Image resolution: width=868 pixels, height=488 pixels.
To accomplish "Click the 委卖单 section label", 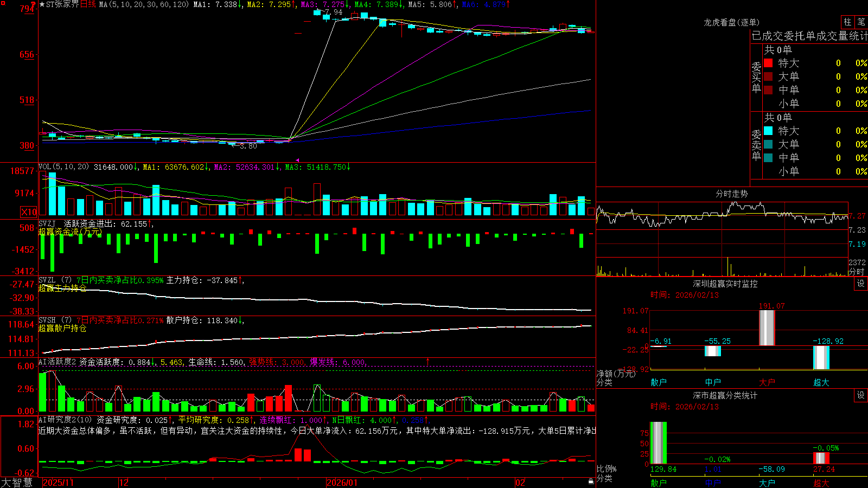I will [756, 144].
